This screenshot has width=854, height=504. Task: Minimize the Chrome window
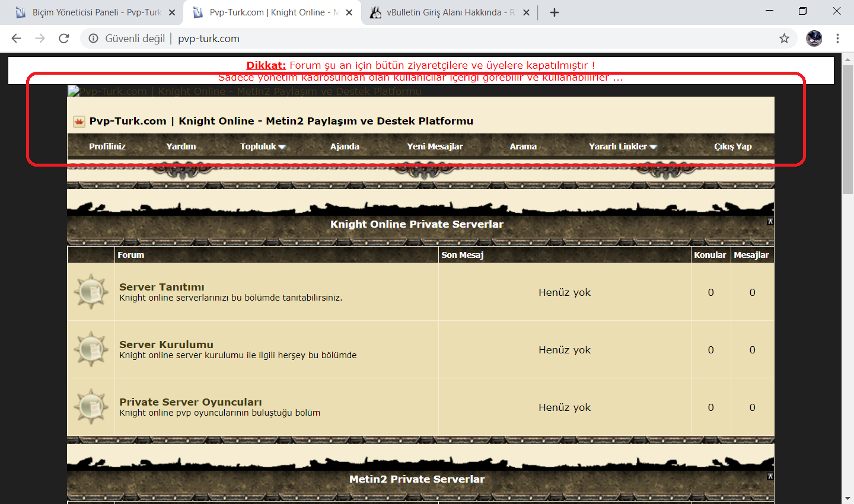click(x=769, y=11)
